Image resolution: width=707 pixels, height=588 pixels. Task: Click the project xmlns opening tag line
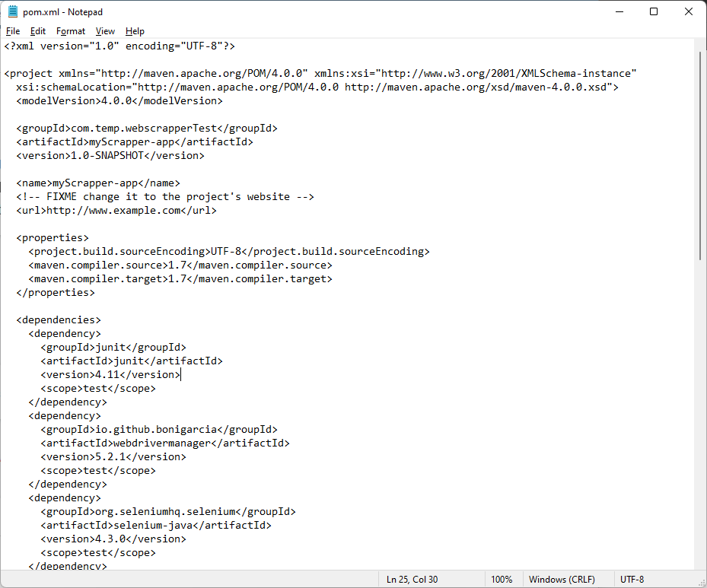(320, 74)
